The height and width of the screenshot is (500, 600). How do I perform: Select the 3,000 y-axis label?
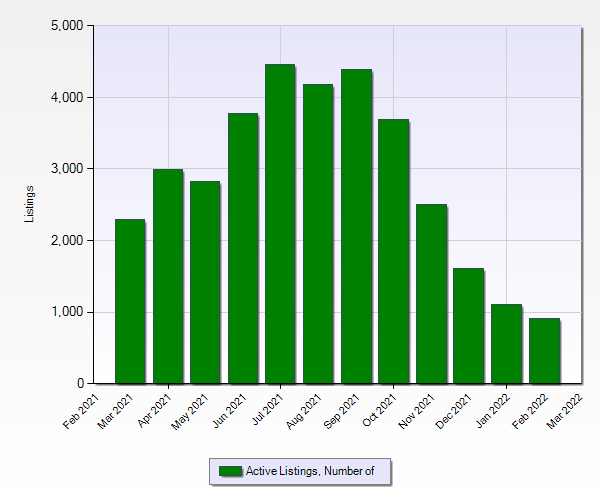pos(67,169)
